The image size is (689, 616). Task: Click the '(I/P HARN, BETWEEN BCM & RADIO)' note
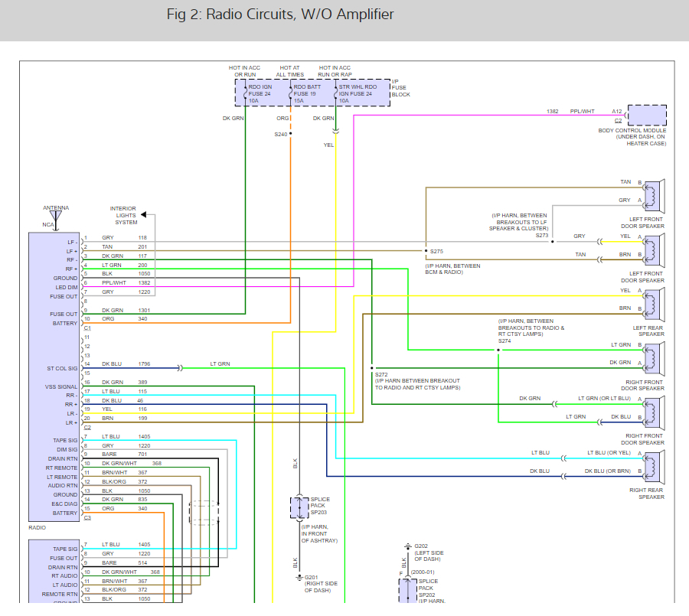[452, 269]
